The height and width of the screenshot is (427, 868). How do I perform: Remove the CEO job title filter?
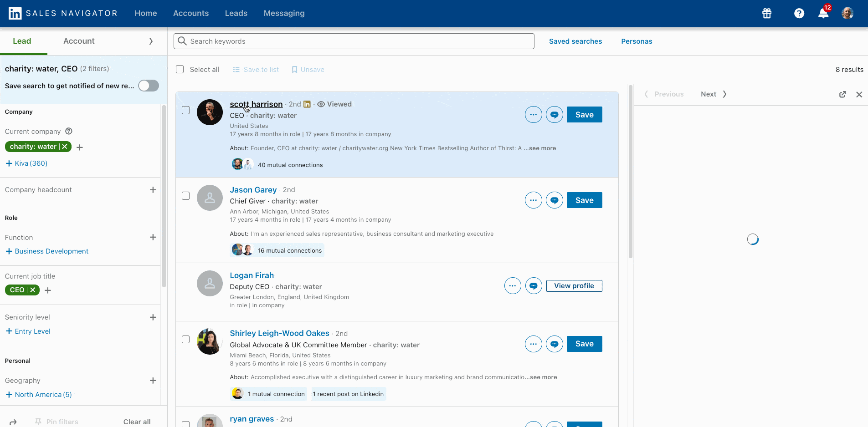33,290
